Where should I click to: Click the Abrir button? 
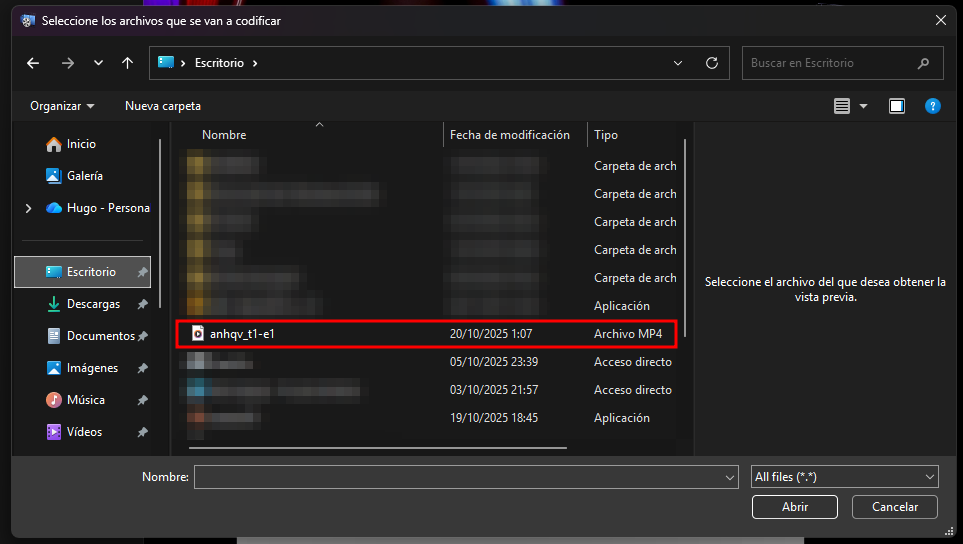pos(795,507)
